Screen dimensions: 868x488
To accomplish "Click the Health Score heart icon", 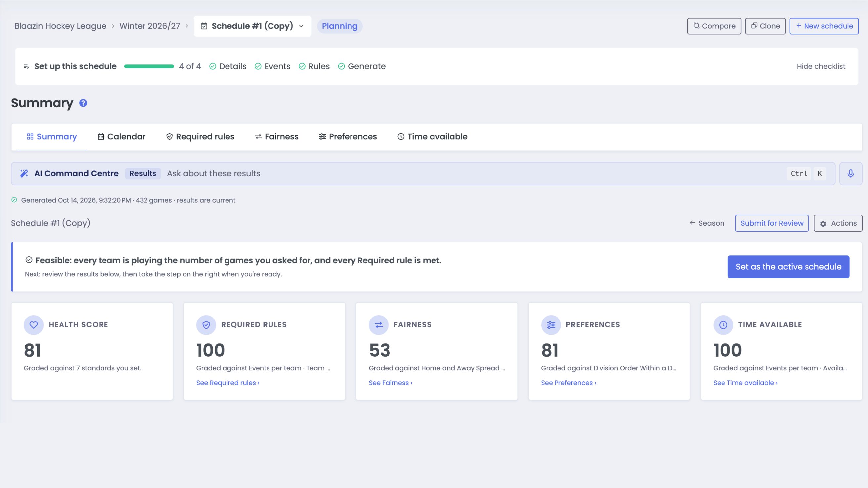I will coord(34,325).
